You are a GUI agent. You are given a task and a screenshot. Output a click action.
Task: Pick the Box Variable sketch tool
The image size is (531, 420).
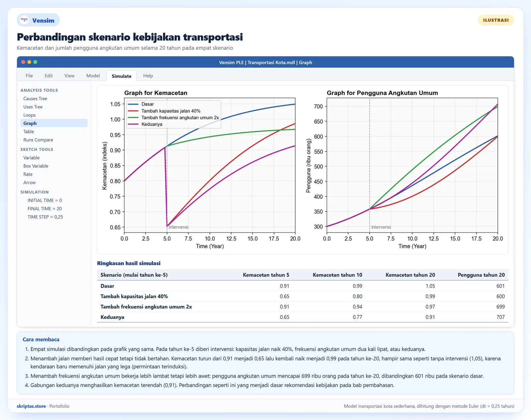click(x=36, y=166)
